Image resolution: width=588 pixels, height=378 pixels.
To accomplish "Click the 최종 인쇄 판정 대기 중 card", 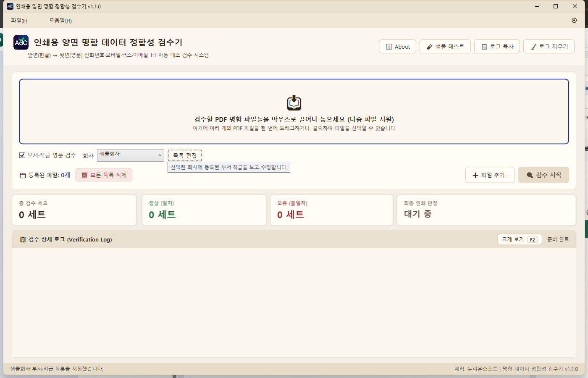I will [x=486, y=210].
